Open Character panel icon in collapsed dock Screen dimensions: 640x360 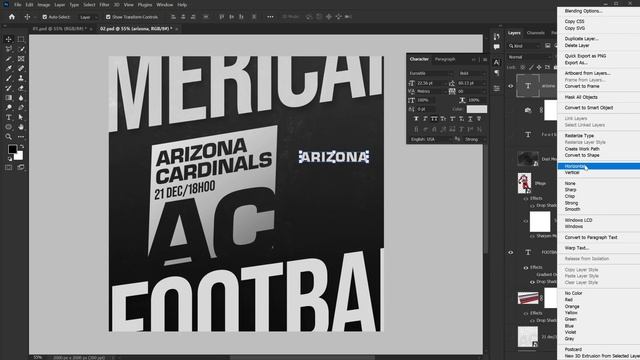pos(496,62)
